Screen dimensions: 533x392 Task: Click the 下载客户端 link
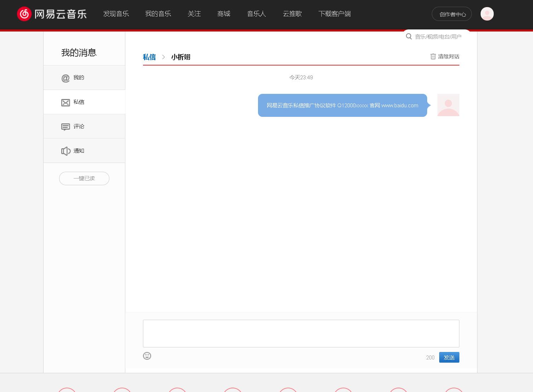tap(334, 14)
